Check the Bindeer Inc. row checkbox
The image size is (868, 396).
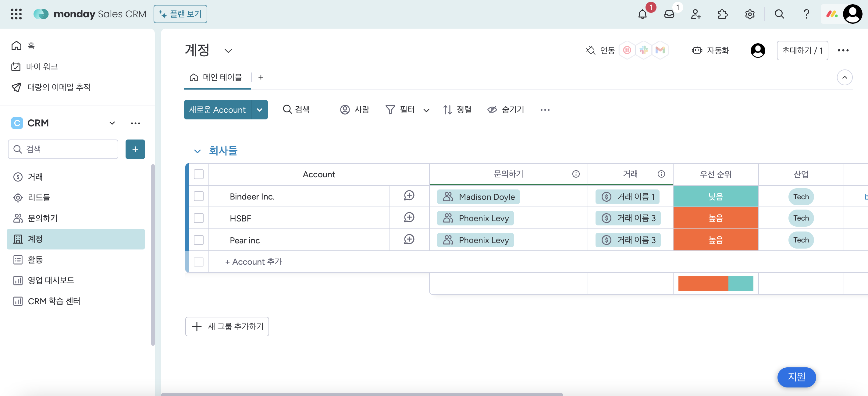(x=199, y=196)
